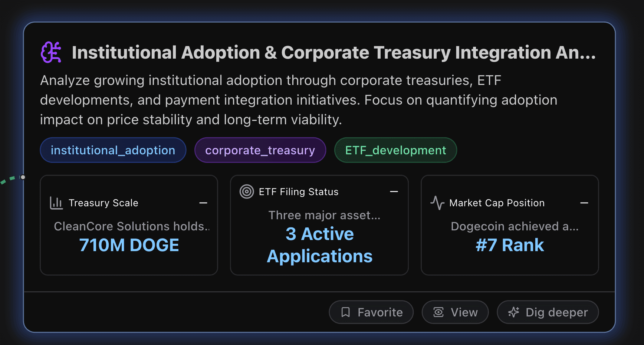Open the institutional_adoption tag

click(113, 150)
